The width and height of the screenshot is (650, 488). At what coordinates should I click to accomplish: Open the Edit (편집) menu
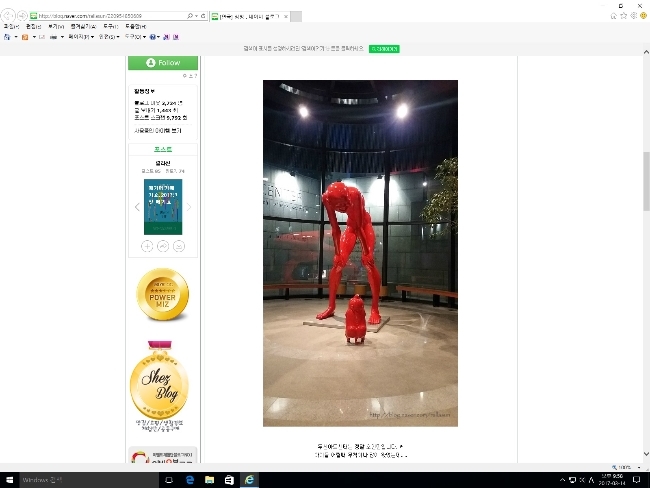pyautogui.click(x=33, y=26)
